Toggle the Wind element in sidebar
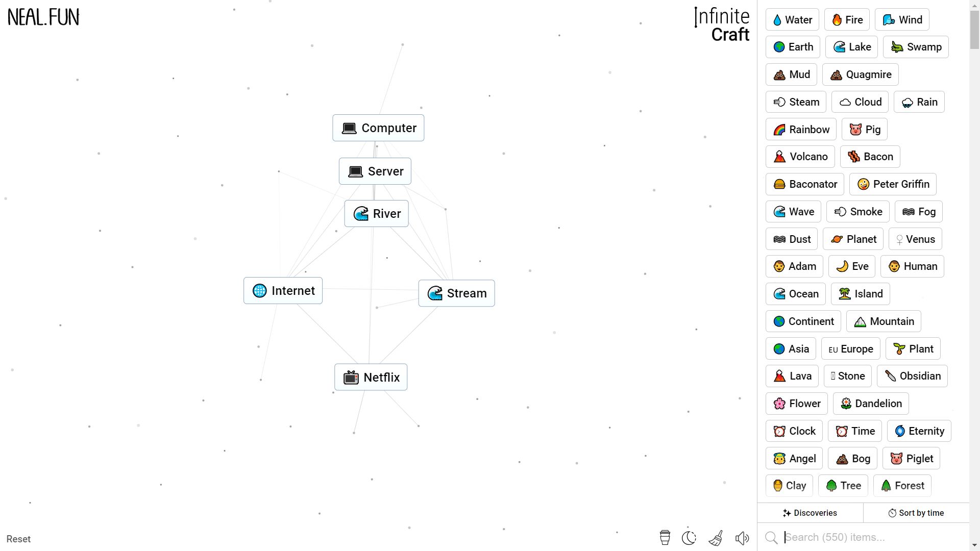980x551 pixels. pos(904,19)
